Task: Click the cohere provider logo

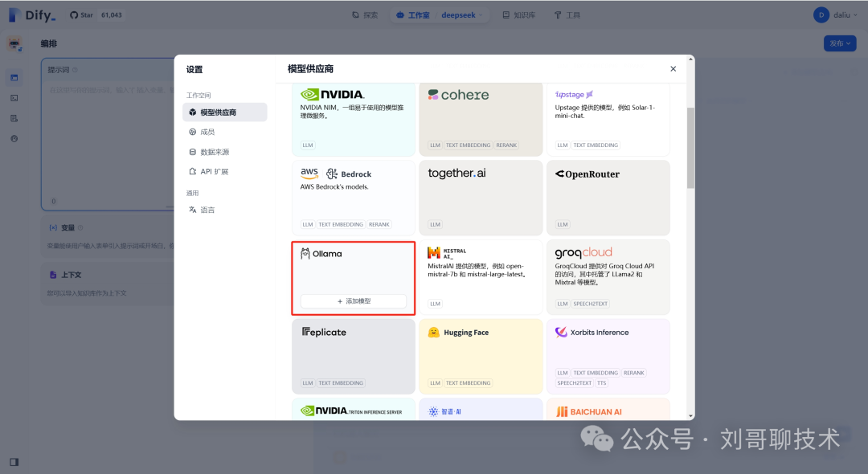Action: [458, 95]
